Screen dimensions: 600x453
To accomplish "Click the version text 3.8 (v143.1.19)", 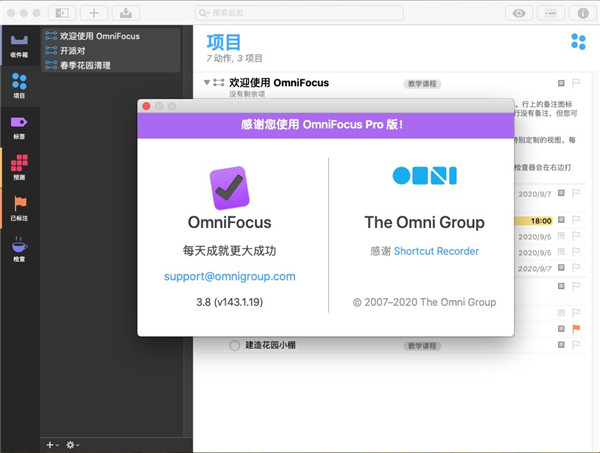I will (230, 302).
